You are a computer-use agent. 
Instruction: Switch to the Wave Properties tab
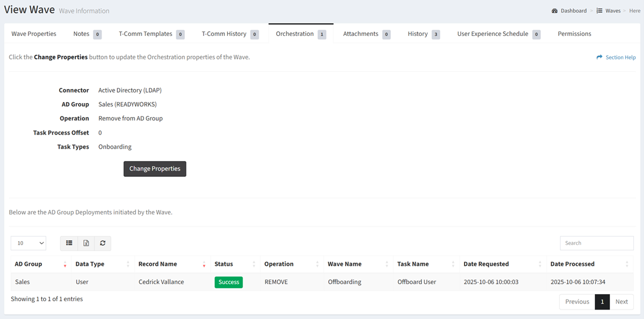pos(34,34)
